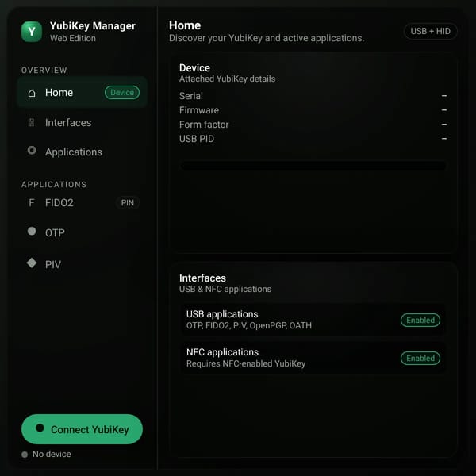476x476 pixels.
Task: Click the USB applications row title
Action: pyautogui.click(x=222, y=314)
